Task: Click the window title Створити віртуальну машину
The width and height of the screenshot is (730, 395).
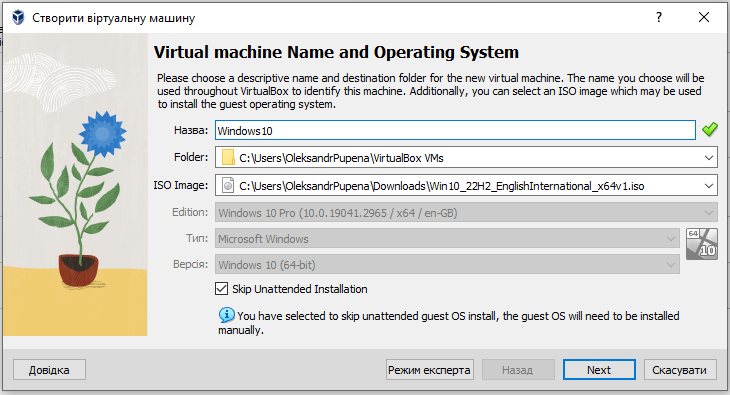Action: (114, 18)
